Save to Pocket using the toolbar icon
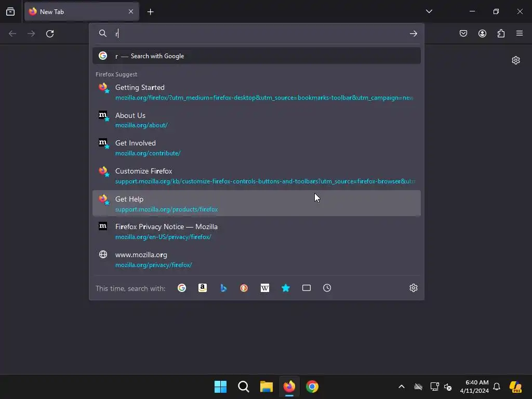Screen dimensions: 532x399 pos(463,33)
